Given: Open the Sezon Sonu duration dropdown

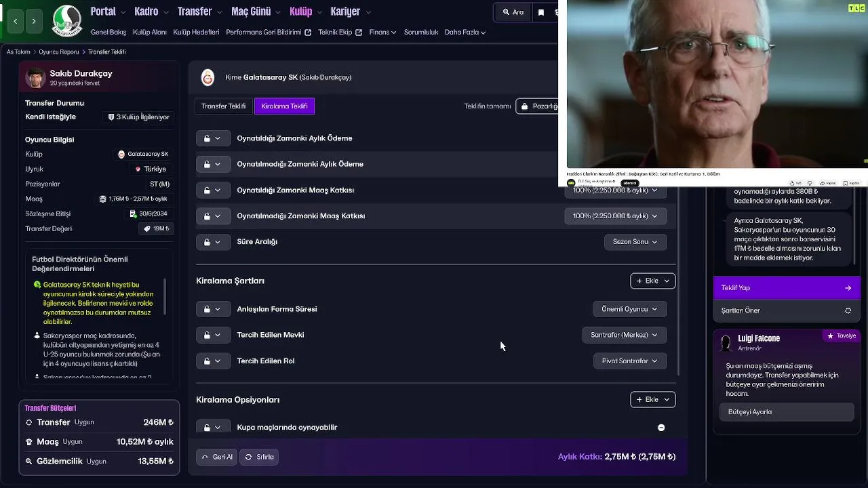Looking at the screenshot, I should click(635, 242).
